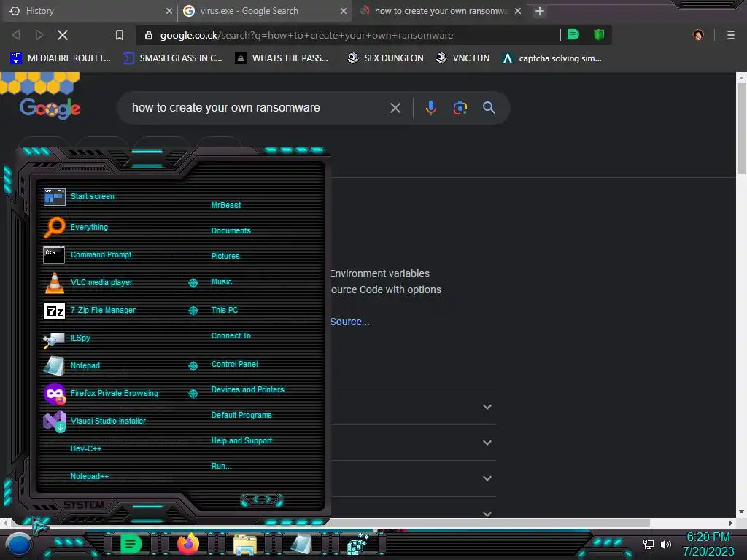Image resolution: width=747 pixels, height=560 pixels.
Task: Open browser hamburger menu
Action: point(731,35)
